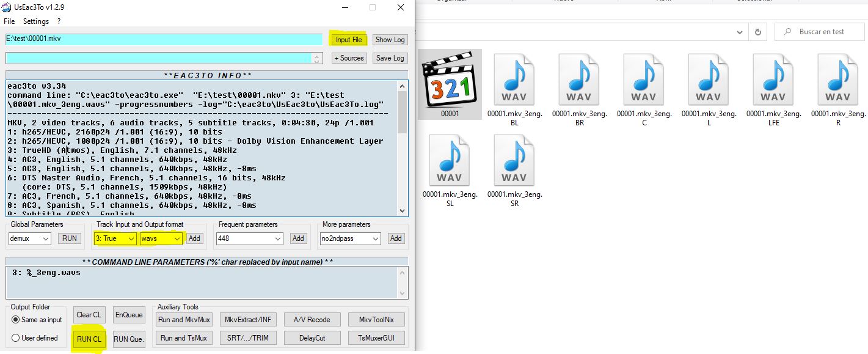Select 00001.mkv_3eng.SR WAV file icon
868x354 pixels.
pos(514,161)
